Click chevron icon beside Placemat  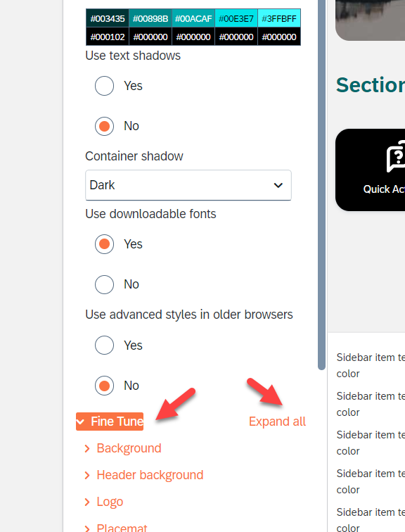(87, 528)
